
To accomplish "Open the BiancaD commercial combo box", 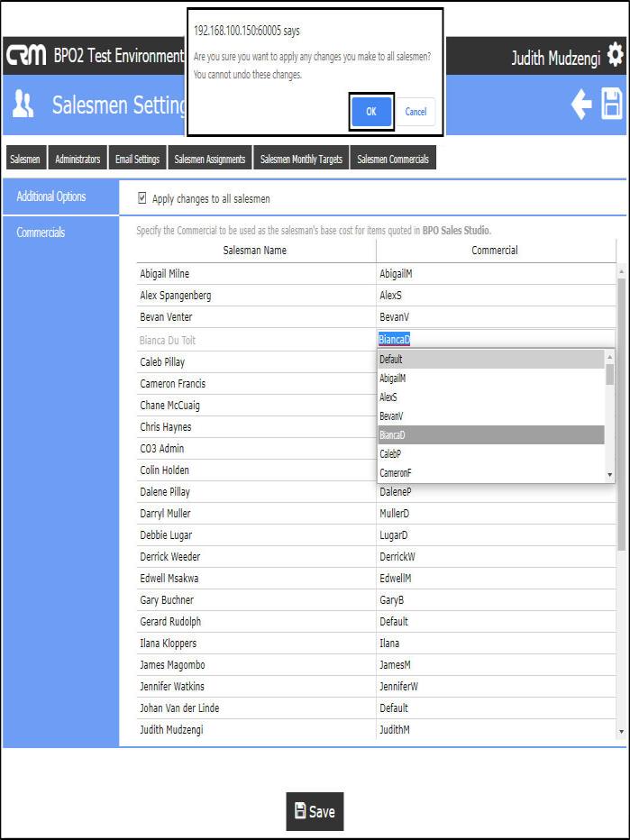I will (x=495, y=340).
